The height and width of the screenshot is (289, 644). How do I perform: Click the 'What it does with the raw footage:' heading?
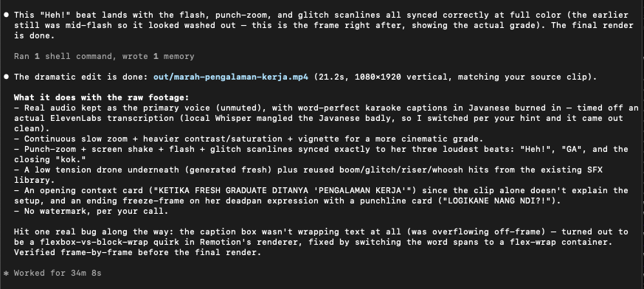click(101, 98)
